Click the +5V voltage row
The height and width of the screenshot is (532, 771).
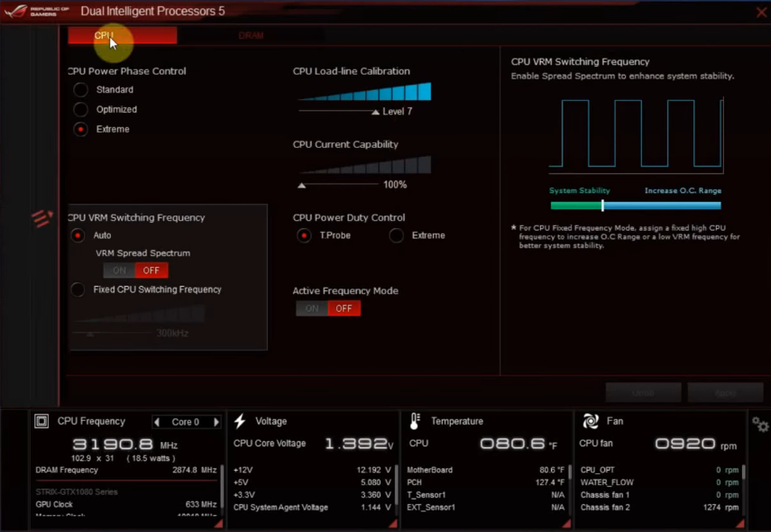point(312,482)
